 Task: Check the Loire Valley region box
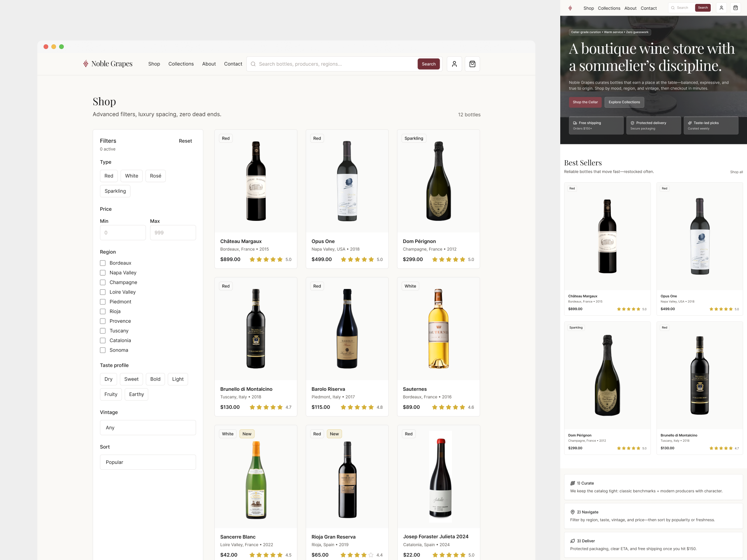103,292
